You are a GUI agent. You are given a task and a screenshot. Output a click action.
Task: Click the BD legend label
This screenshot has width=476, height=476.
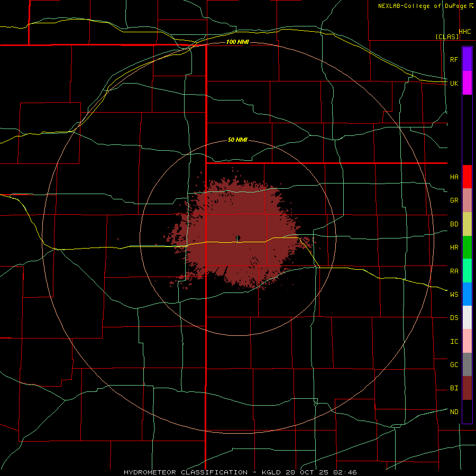tap(454, 224)
